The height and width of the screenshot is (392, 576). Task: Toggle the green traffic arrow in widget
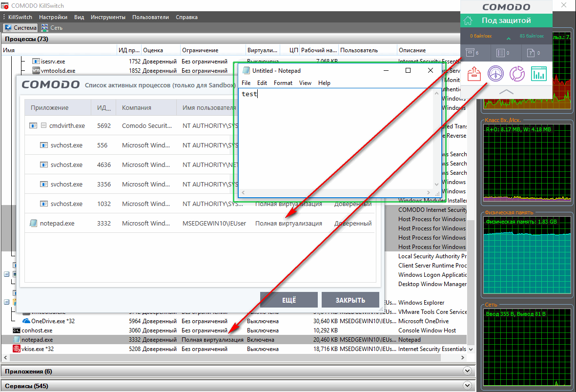509,38
